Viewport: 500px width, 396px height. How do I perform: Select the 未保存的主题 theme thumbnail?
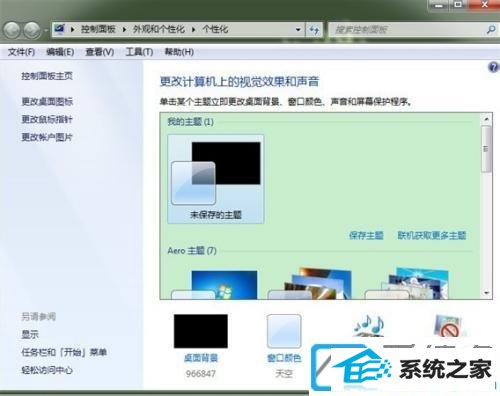pyautogui.click(x=216, y=179)
